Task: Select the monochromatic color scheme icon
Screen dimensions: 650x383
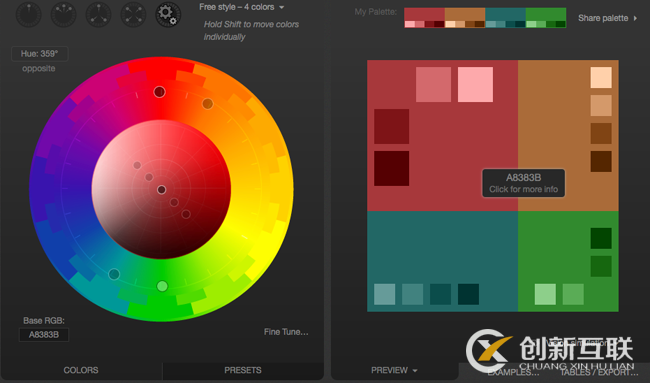Action: (x=29, y=14)
